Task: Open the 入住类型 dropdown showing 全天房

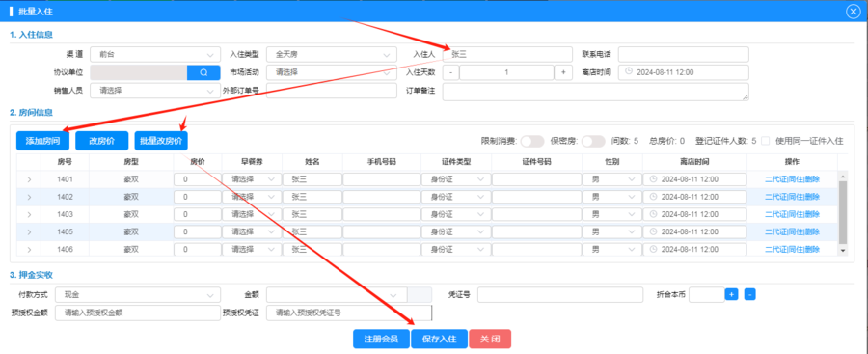Action: [x=332, y=54]
